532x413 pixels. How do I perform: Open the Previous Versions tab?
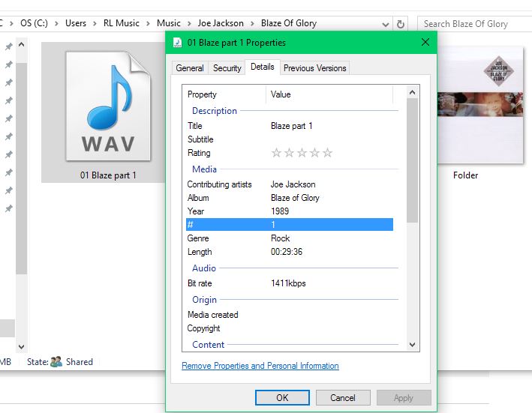coord(315,68)
